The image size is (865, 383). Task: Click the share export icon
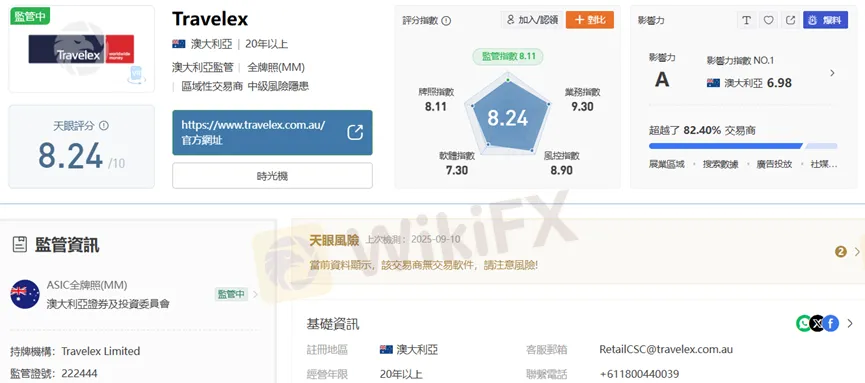point(790,20)
